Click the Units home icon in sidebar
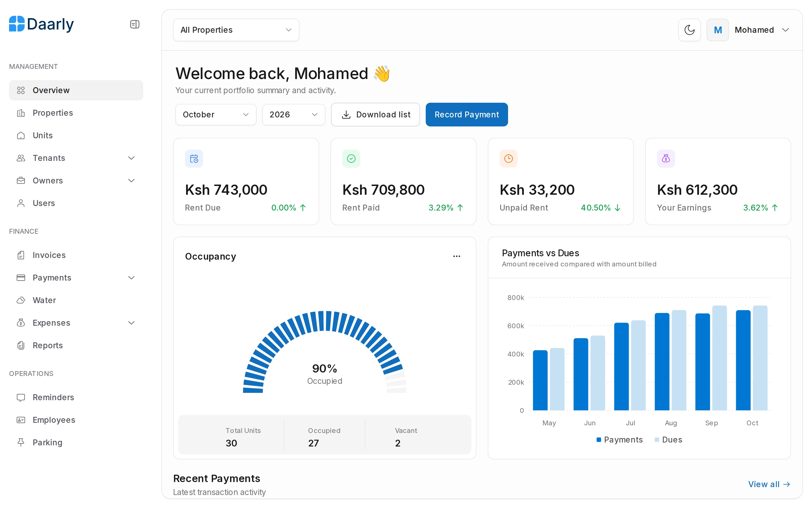Image resolution: width=812 pixels, height=508 pixels. [21, 135]
